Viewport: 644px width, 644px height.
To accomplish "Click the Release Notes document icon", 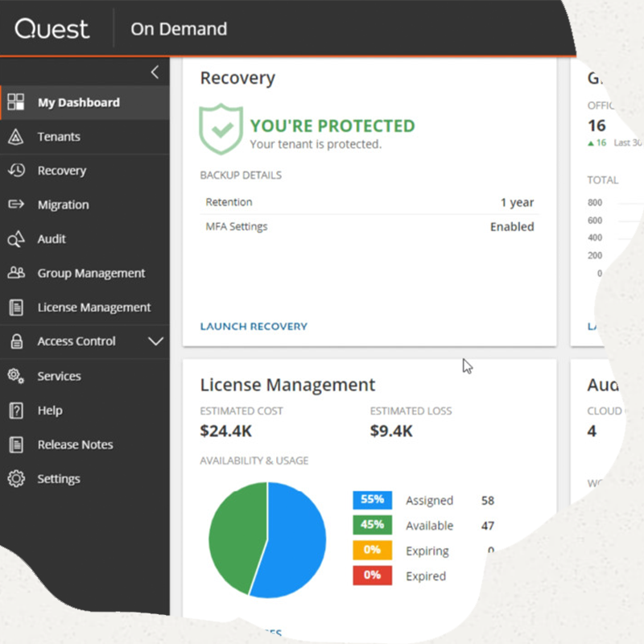I will click(16, 444).
